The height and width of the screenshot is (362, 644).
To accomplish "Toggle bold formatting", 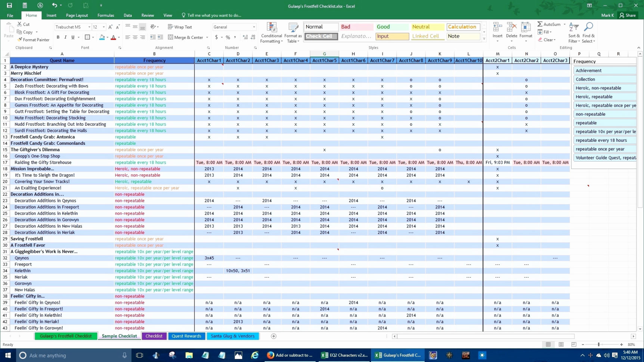I will click(x=58, y=37).
